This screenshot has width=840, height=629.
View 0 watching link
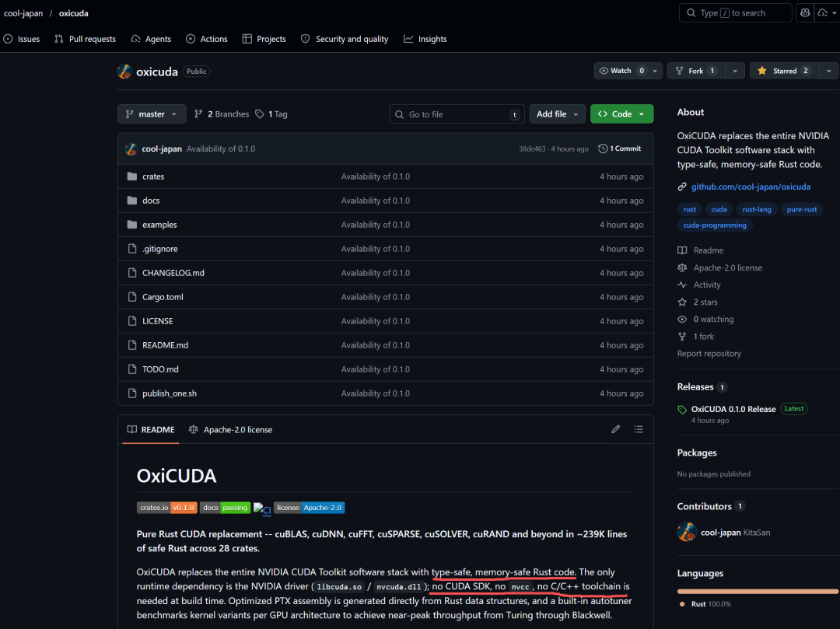pos(705,319)
